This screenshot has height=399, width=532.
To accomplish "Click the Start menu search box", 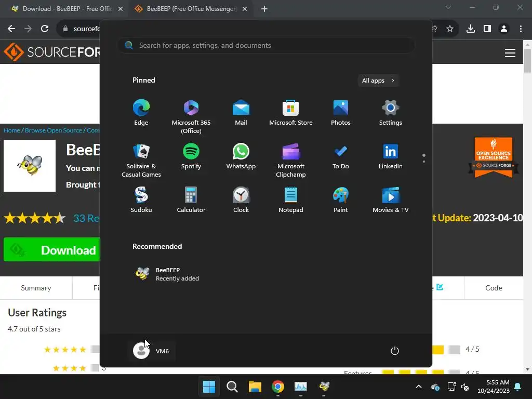I will [265, 45].
